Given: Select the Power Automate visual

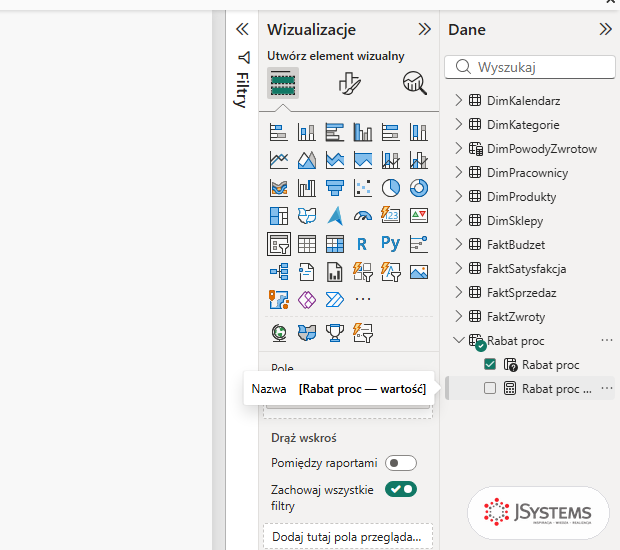Looking at the screenshot, I should [335, 300].
